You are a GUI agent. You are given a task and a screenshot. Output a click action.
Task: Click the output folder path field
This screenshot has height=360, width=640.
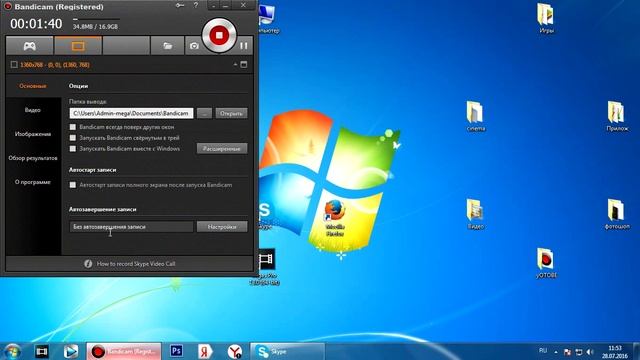point(131,113)
